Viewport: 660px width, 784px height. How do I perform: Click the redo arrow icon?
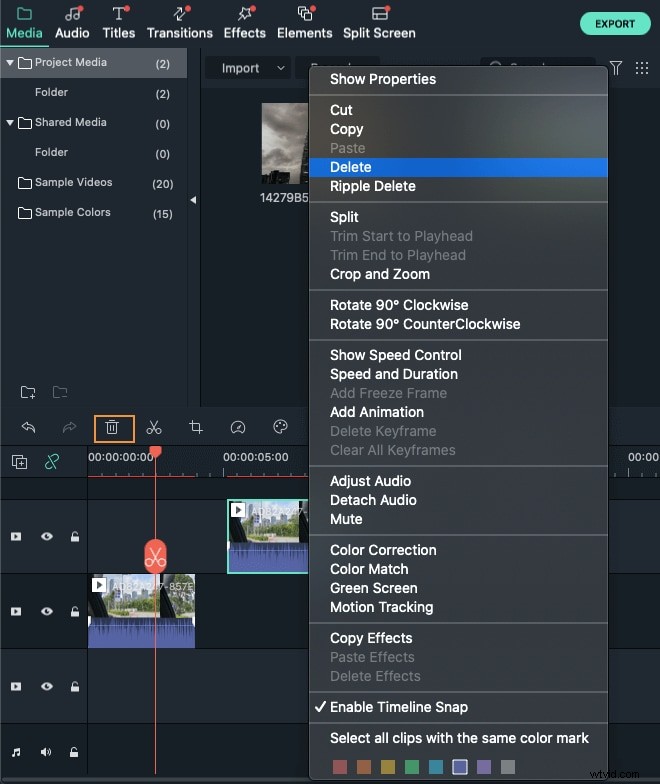[x=70, y=428]
